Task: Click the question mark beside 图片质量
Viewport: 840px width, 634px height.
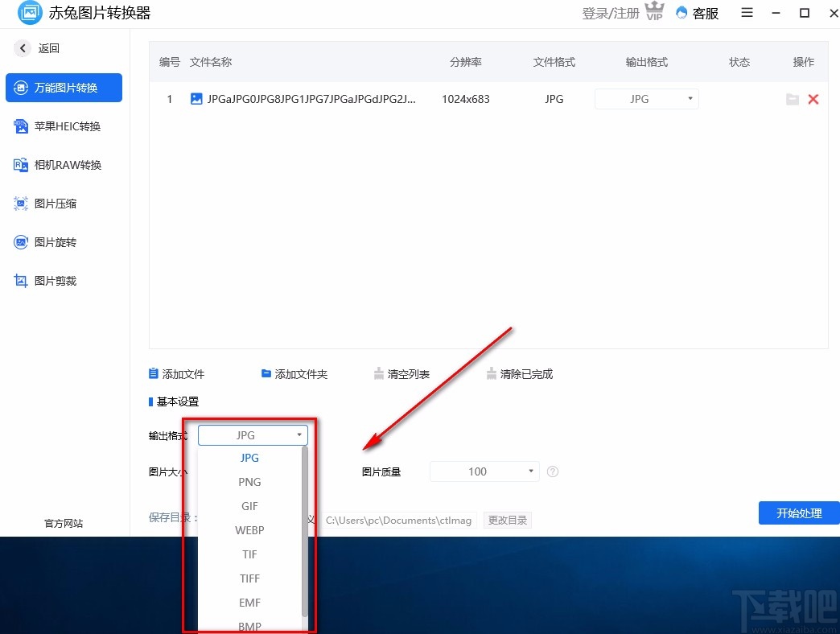Action: pyautogui.click(x=553, y=471)
